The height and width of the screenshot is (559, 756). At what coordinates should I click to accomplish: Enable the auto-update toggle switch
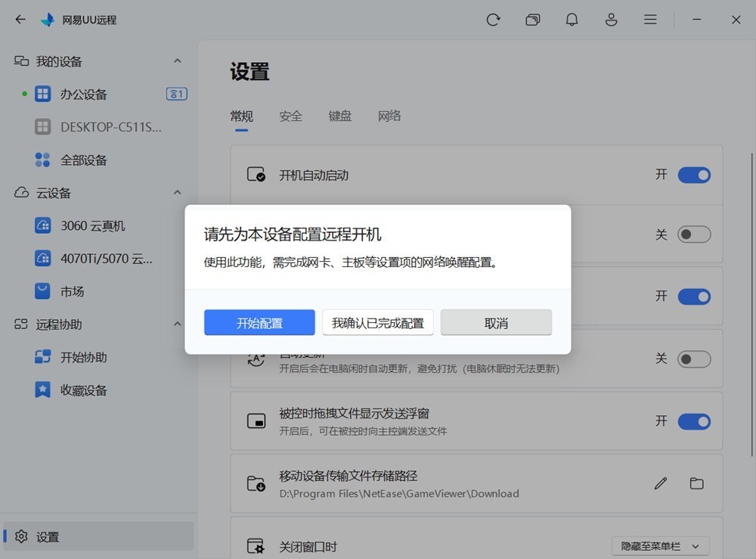pyautogui.click(x=694, y=359)
